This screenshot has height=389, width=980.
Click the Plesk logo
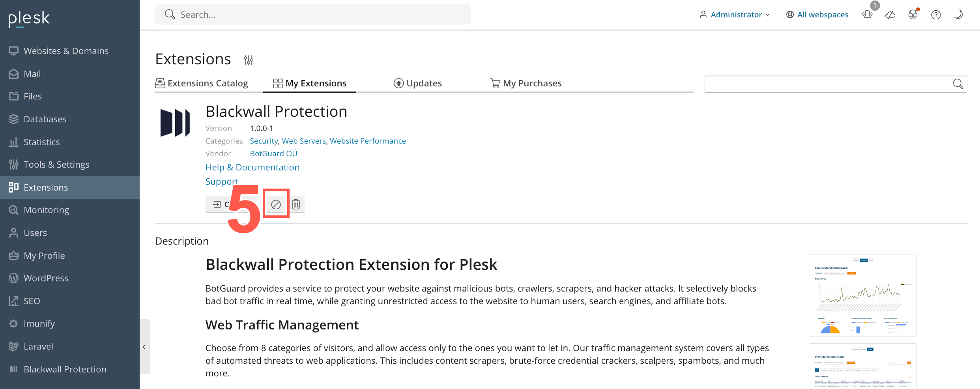[x=29, y=18]
